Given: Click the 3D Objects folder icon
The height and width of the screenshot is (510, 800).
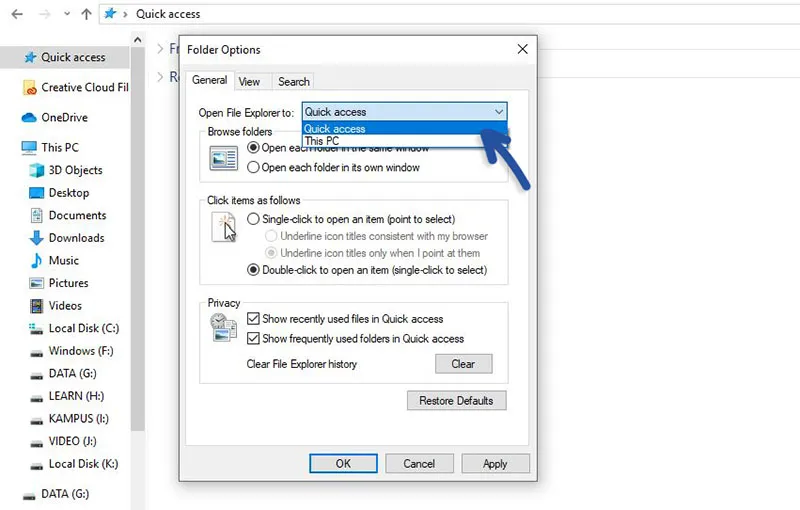Looking at the screenshot, I should [x=37, y=170].
